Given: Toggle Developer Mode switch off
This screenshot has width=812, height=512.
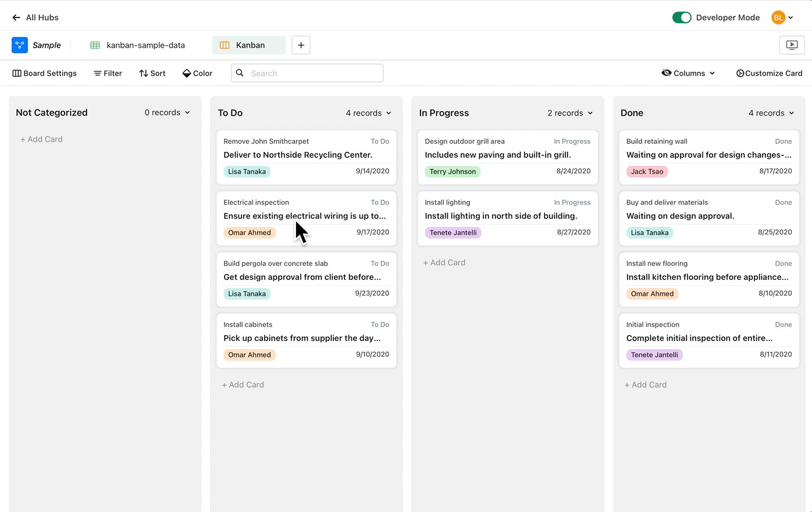Looking at the screenshot, I should [x=681, y=17].
